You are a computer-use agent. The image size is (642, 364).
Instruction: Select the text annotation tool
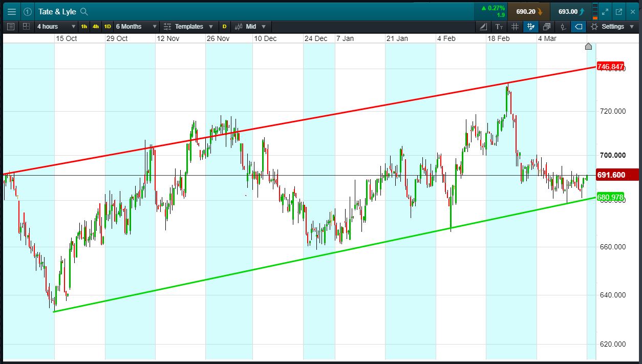click(x=499, y=27)
